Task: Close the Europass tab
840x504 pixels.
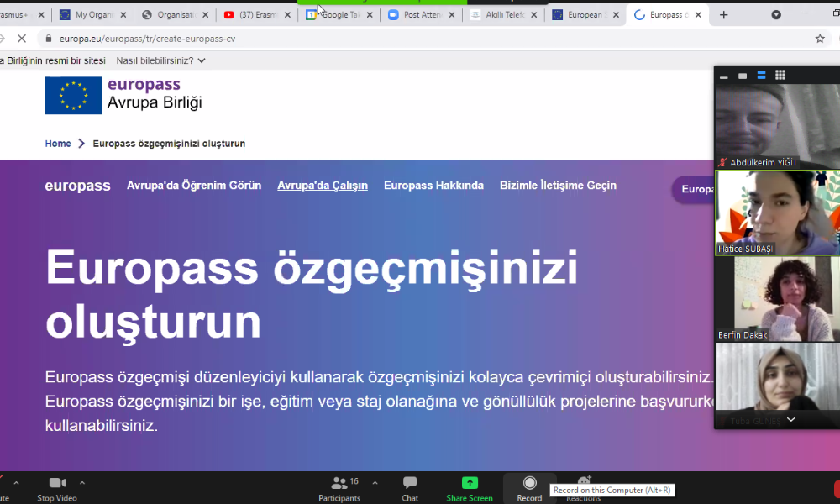Action: (x=698, y=15)
